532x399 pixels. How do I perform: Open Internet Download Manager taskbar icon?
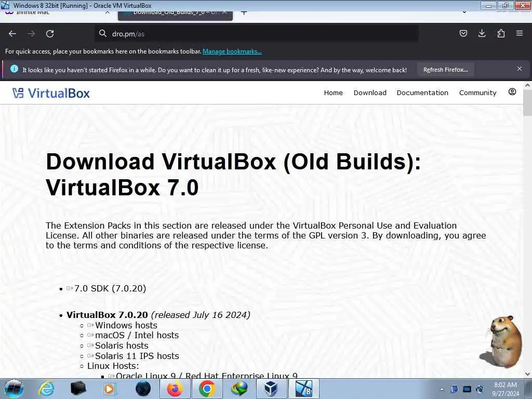tap(239, 389)
